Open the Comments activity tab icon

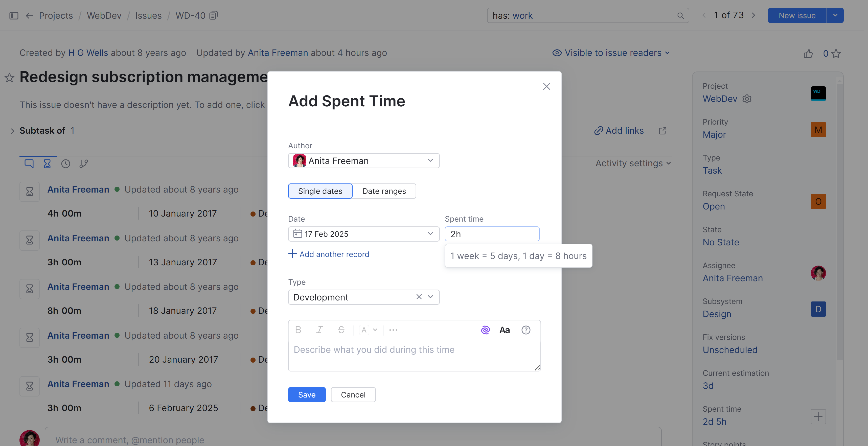pyautogui.click(x=29, y=164)
